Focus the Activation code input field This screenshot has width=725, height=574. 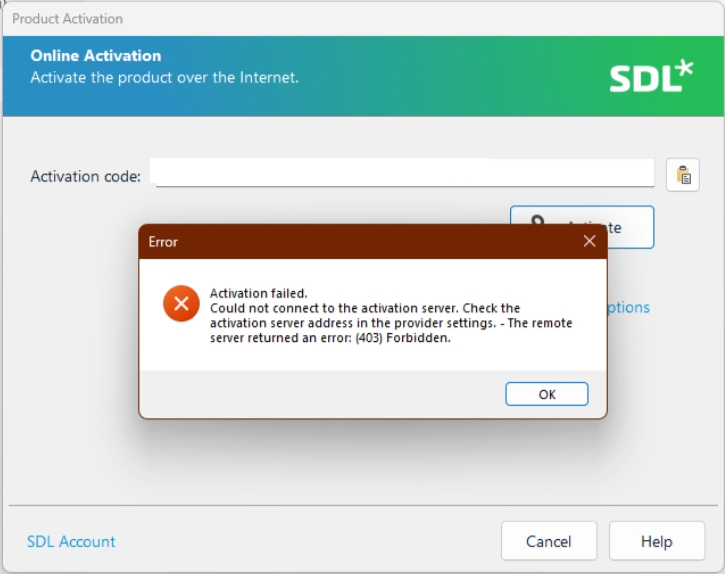[404, 173]
